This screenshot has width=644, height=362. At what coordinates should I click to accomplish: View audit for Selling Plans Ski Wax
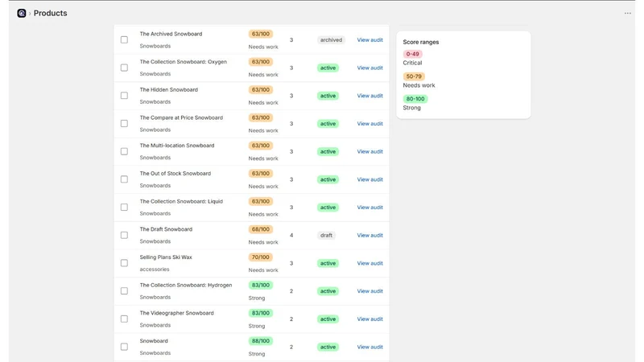tap(369, 263)
